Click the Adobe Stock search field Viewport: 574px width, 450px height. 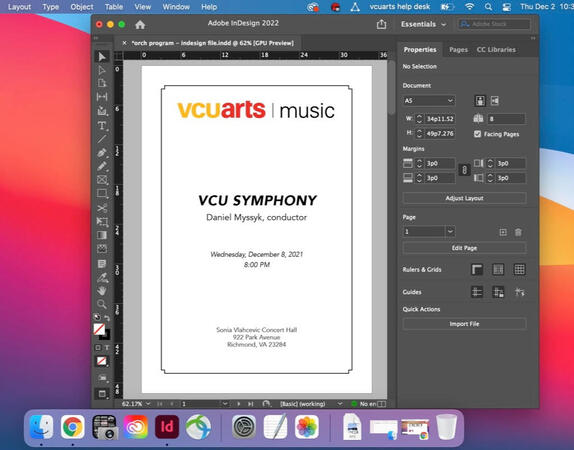[493, 24]
